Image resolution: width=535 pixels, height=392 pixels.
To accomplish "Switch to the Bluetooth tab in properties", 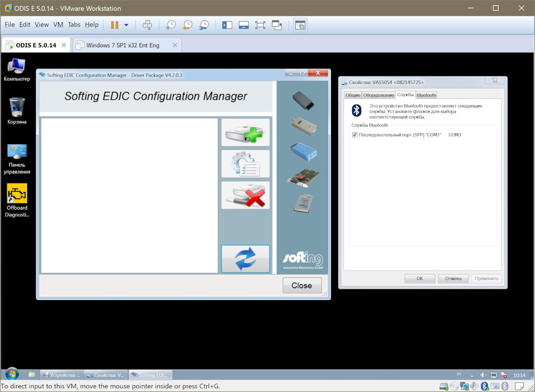I will [x=426, y=95].
